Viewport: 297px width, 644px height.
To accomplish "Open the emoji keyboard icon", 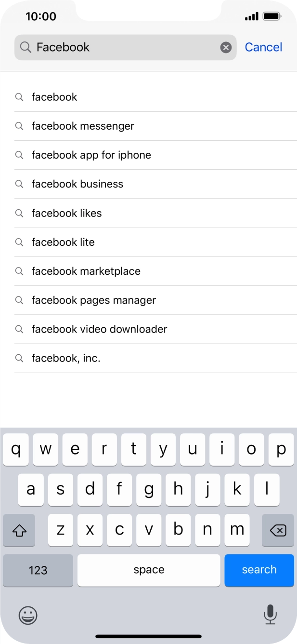I will click(27, 616).
